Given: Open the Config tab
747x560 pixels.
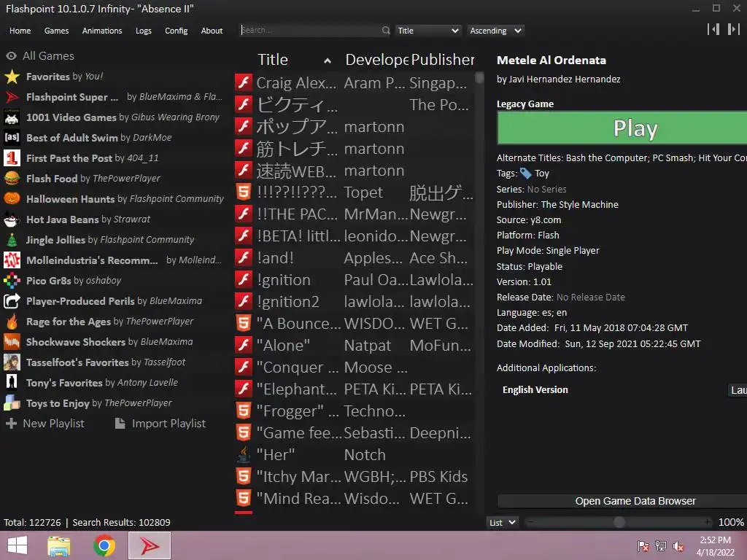Looking at the screenshot, I should tap(177, 31).
